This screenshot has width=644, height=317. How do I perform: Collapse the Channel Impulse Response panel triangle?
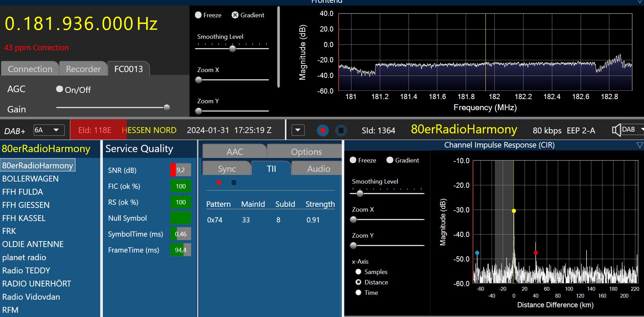click(x=639, y=145)
